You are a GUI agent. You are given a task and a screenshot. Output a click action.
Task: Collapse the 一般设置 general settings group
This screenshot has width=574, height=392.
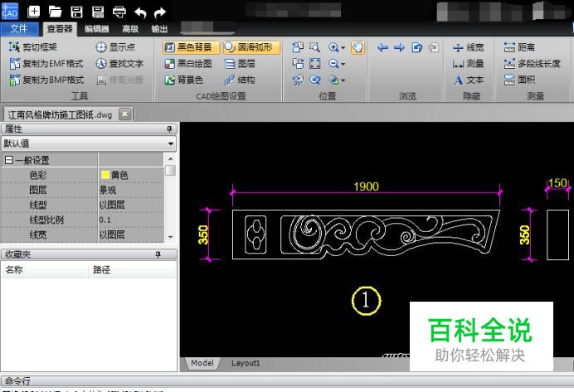(x=8, y=160)
